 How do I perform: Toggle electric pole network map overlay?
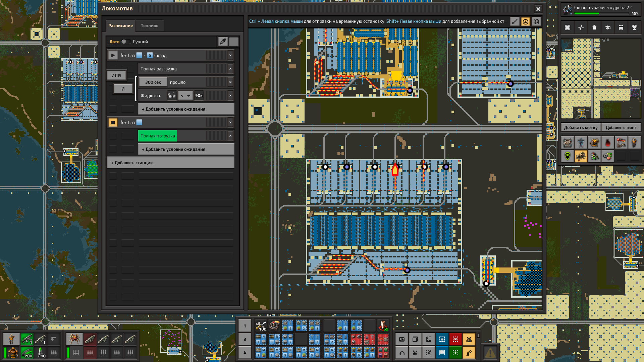pyautogui.click(x=581, y=143)
